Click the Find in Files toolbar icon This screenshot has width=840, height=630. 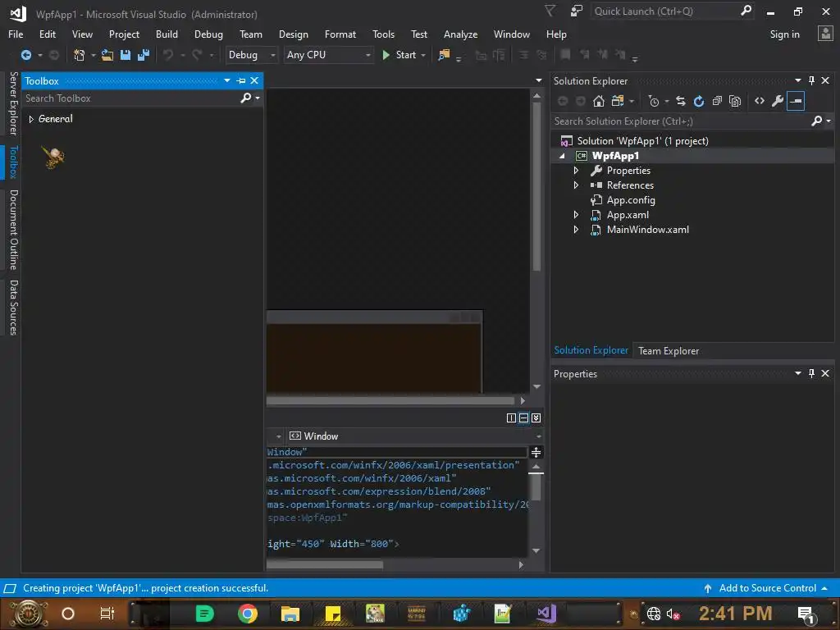[444, 55]
